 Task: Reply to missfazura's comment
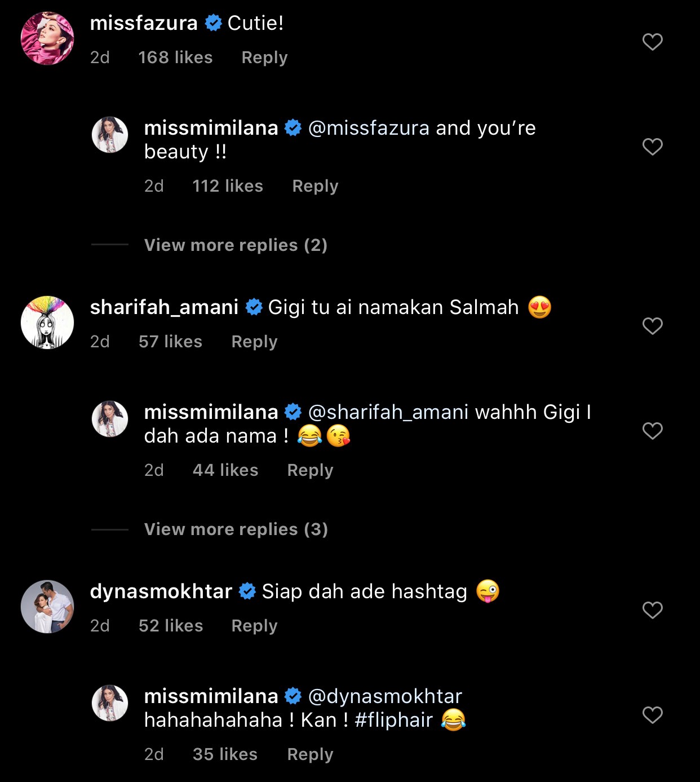pyautogui.click(x=264, y=58)
